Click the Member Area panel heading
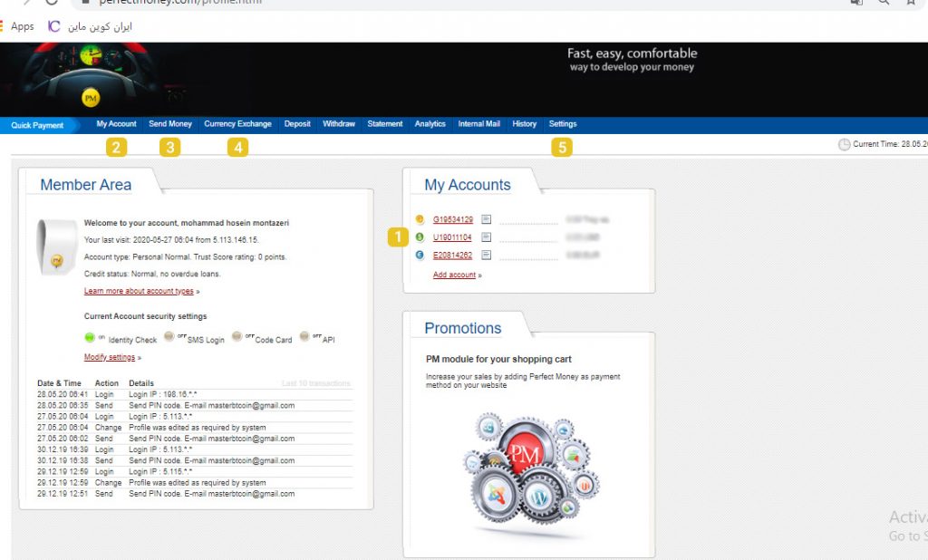 (x=86, y=185)
